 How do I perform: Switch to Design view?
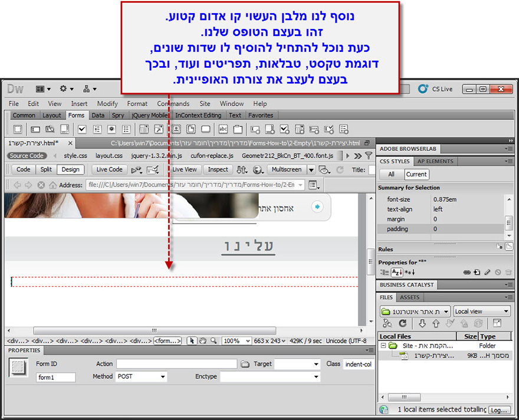tap(71, 169)
